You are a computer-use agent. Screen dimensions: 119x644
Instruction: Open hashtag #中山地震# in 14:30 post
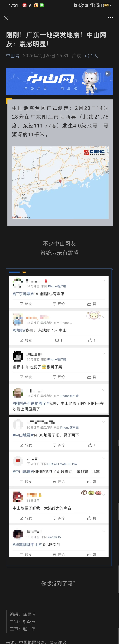coord(23,435)
